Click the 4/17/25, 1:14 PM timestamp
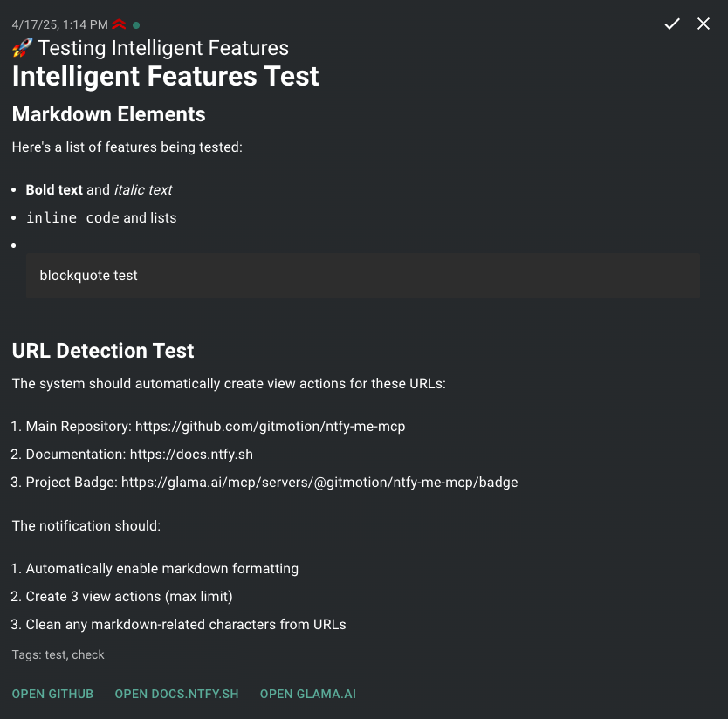Image resolution: width=728 pixels, height=719 pixels. point(60,24)
